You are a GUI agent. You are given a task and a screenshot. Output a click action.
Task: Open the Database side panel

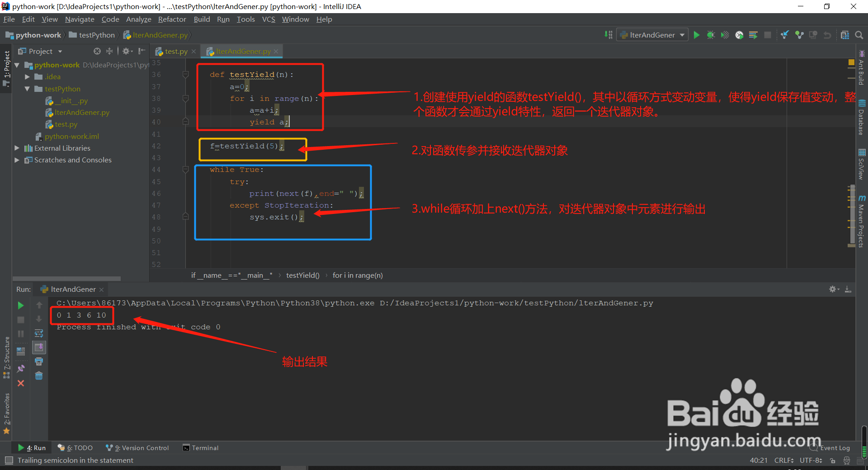pyautogui.click(x=862, y=118)
